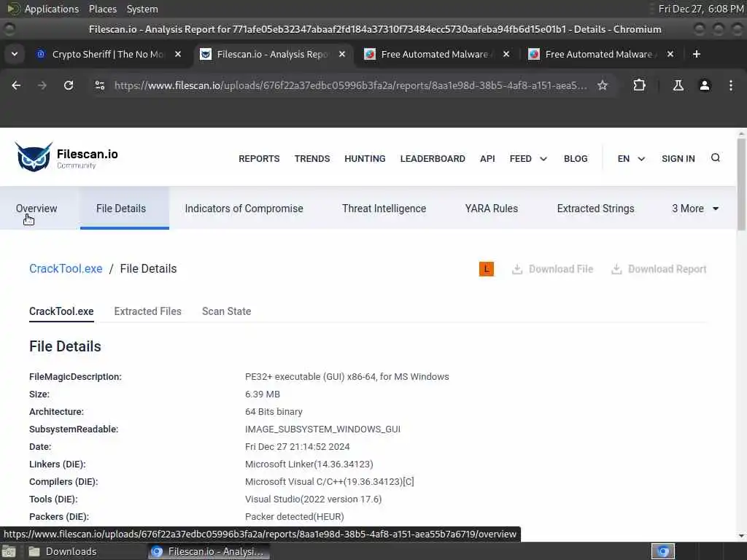Open the Applications menu
This screenshot has height=560, width=747.
pos(52,9)
